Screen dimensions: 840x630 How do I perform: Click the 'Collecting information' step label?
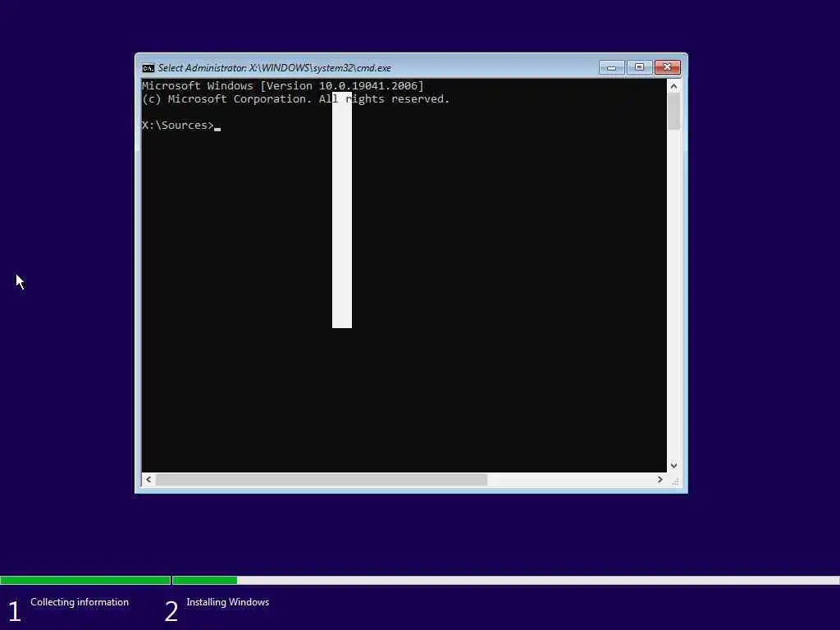point(80,602)
